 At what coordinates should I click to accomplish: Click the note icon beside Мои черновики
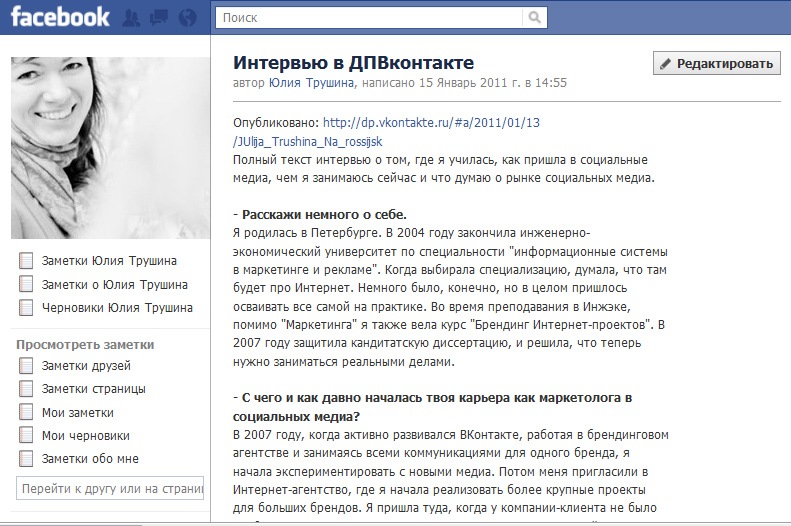(x=26, y=435)
